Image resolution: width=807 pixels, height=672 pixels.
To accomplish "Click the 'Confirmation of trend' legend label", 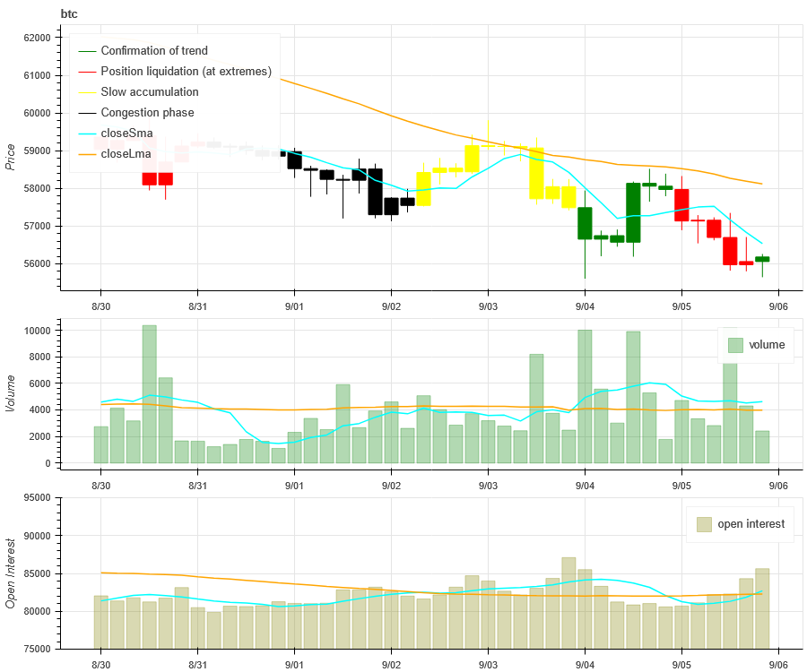I will (x=154, y=51).
